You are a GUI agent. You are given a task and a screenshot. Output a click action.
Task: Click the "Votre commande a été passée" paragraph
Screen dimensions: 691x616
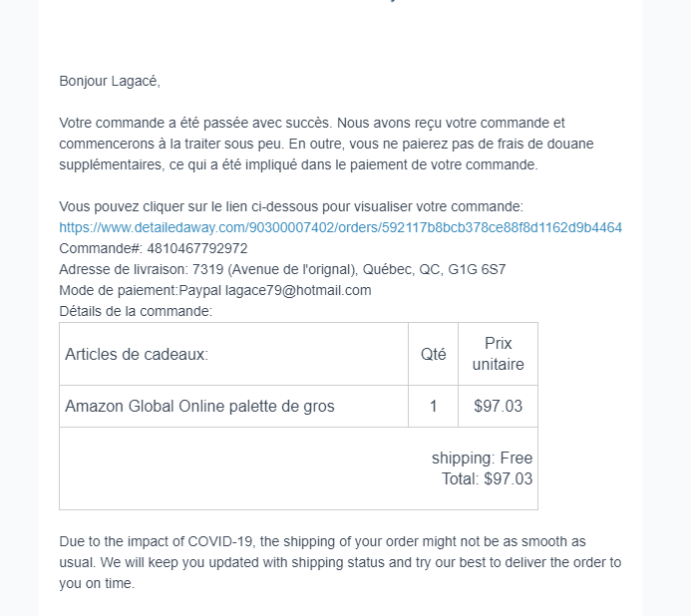point(311,123)
